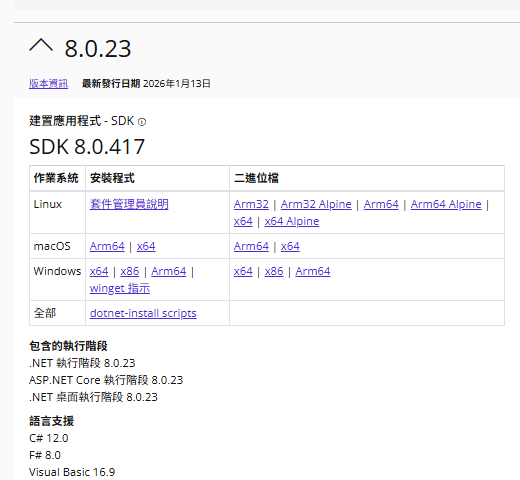Click the 作業系統 column header
Screen dimensions: 520x480
(x=56, y=178)
